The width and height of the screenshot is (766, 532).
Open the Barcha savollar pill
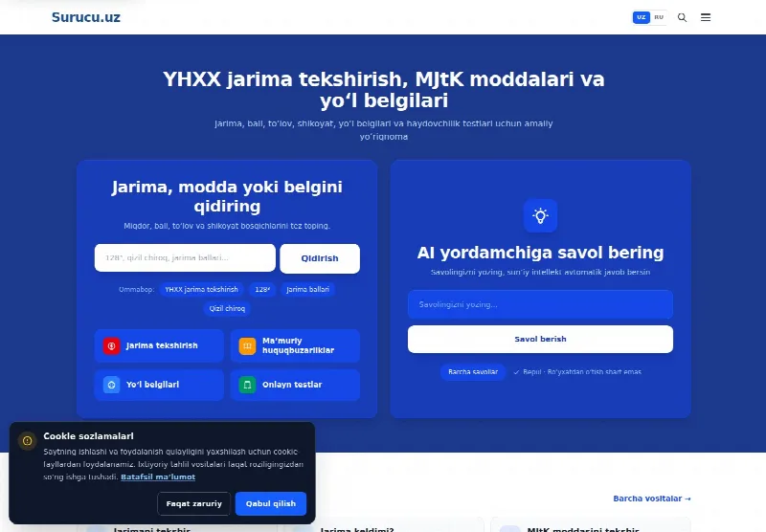[473, 372]
